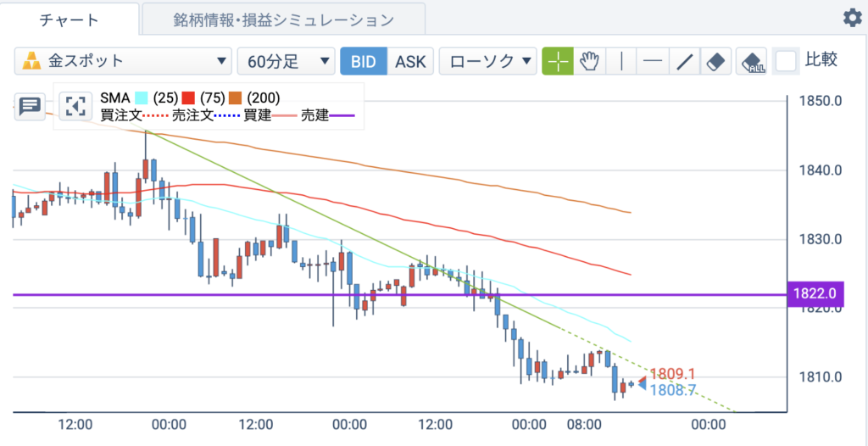Image resolution: width=868 pixels, height=446 pixels.
Task: Click the erase ALL drawings icon
Action: tap(752, 61)
